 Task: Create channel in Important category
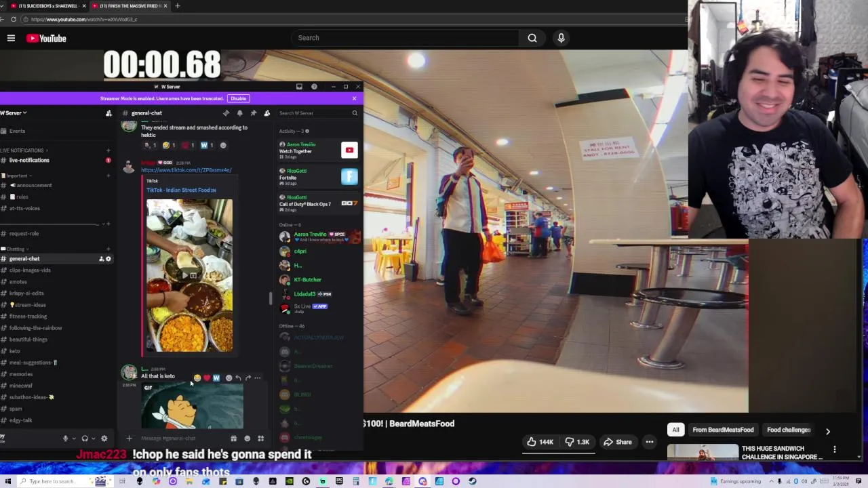coord(108,176)
